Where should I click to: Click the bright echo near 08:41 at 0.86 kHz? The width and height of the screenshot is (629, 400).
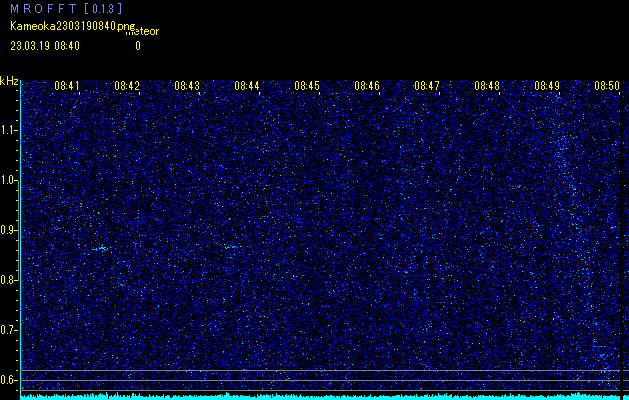pos(101,249)
